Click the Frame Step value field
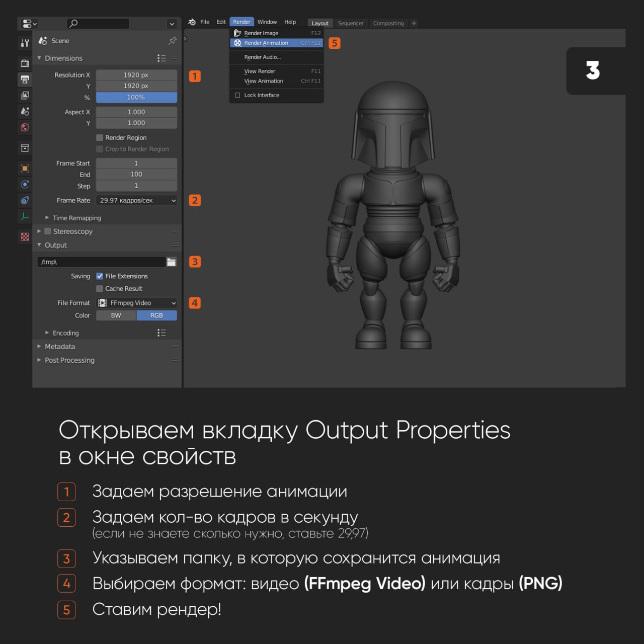Image resolution: width=644 pixels, height=644 pixels. click(x=136, y=186)
